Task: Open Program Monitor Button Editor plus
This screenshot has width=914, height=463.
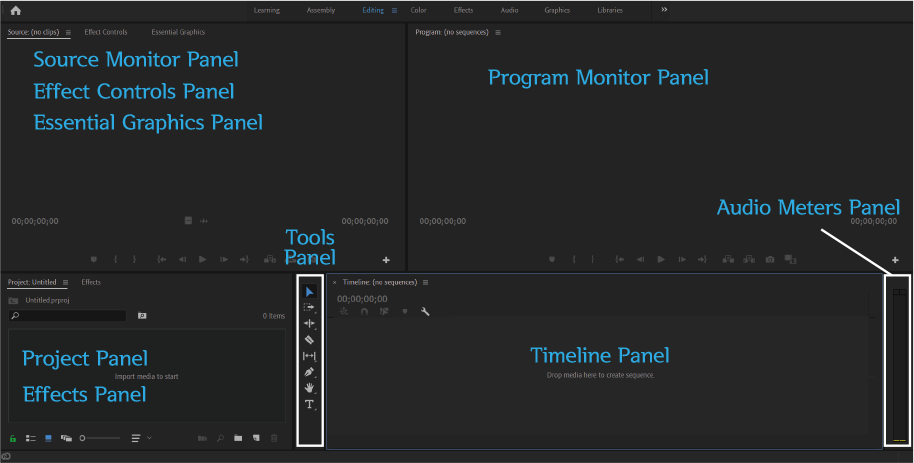Action: point(895,260)
